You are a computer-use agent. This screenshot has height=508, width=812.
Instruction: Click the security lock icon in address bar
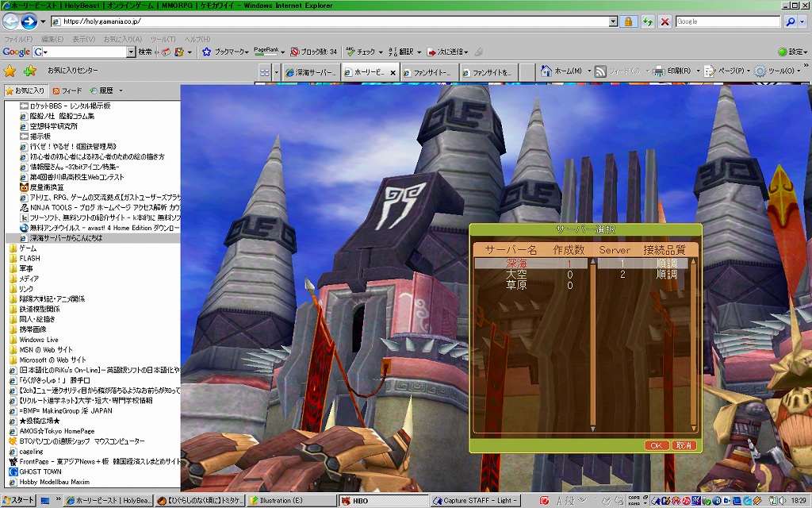click(628, 21)
